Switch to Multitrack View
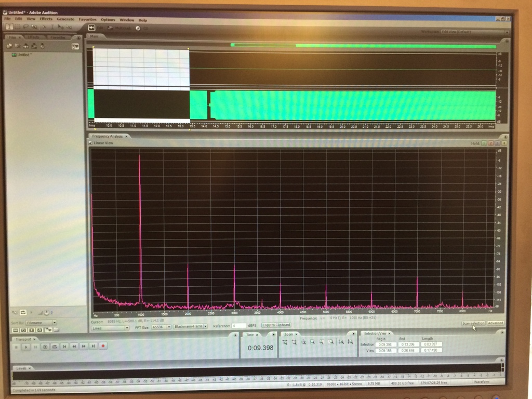The width and height of the screenshot is (532, 399). [118, 28]
